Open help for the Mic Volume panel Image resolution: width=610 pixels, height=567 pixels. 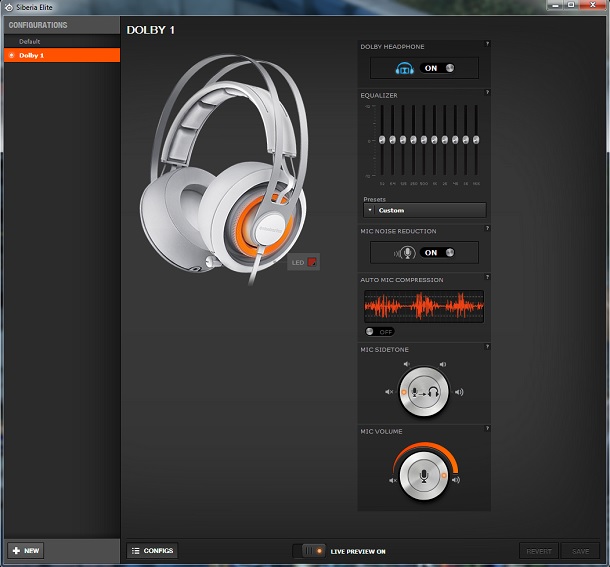(x=487, y=428)
